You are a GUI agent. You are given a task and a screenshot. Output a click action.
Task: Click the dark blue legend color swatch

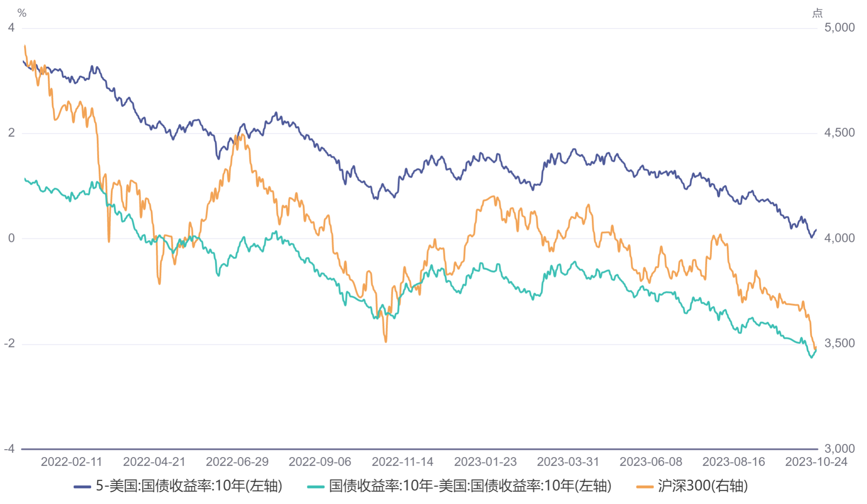tap(82, 486)
